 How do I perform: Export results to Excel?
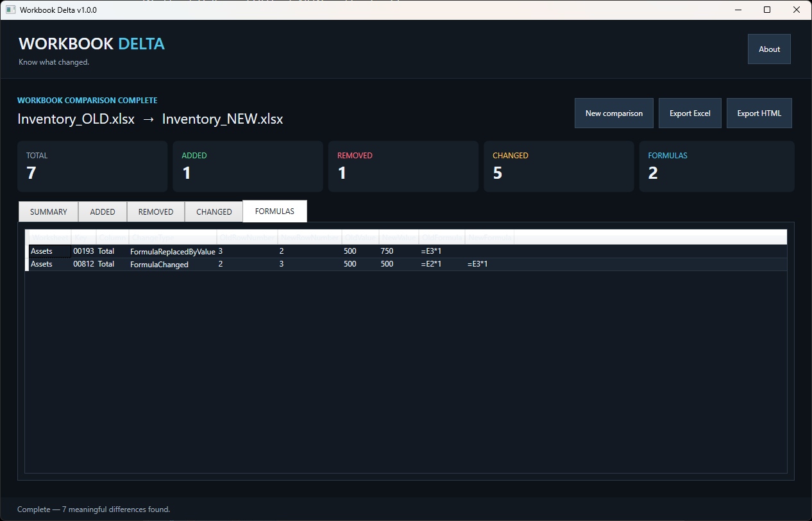click(x=690, y=113)
